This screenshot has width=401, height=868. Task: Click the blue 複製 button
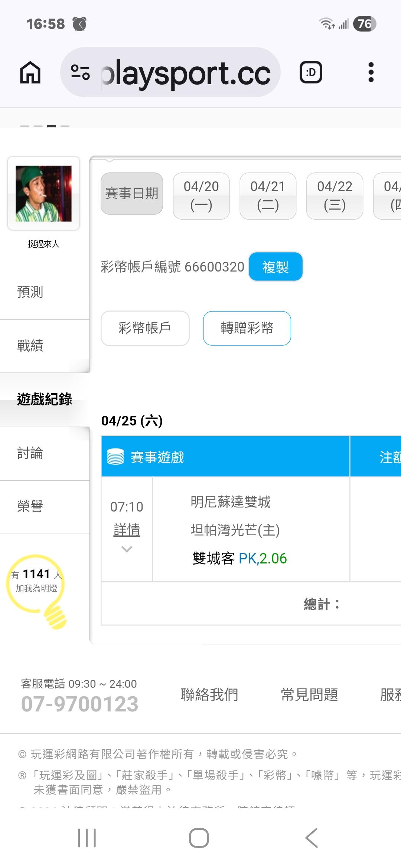click(276, 267)
